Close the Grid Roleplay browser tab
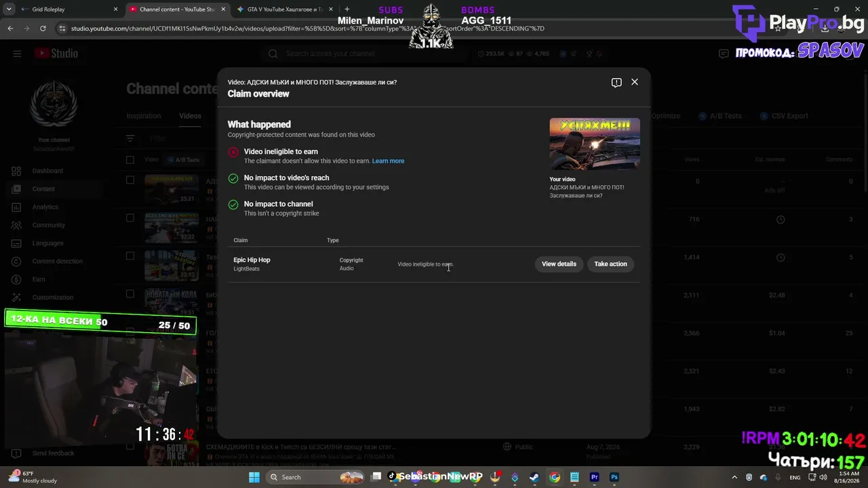The image size is (868, 488). click(115, 9)
